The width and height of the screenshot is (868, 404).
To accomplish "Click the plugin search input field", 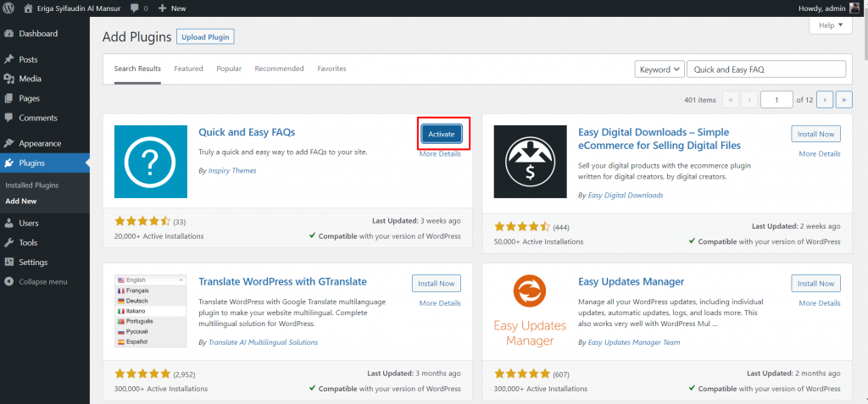I will point(765,69).
